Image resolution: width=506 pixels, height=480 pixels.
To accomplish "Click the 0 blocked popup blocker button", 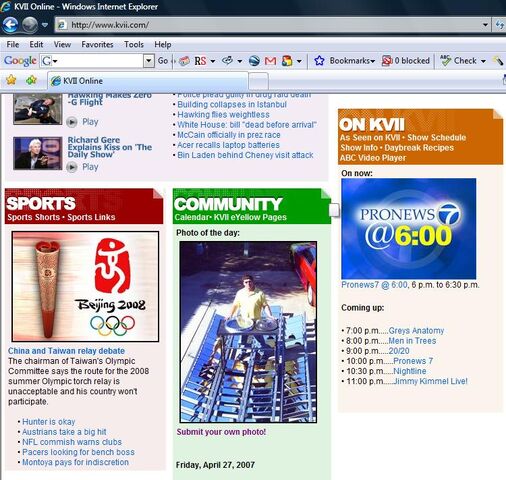I will point(406,61).
